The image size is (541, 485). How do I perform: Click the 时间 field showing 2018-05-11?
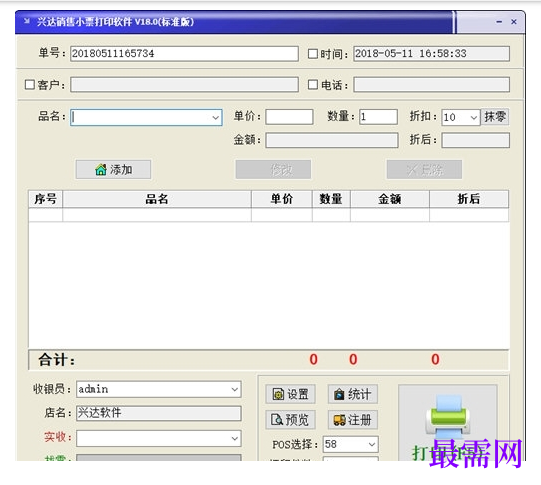pos(431,54)
